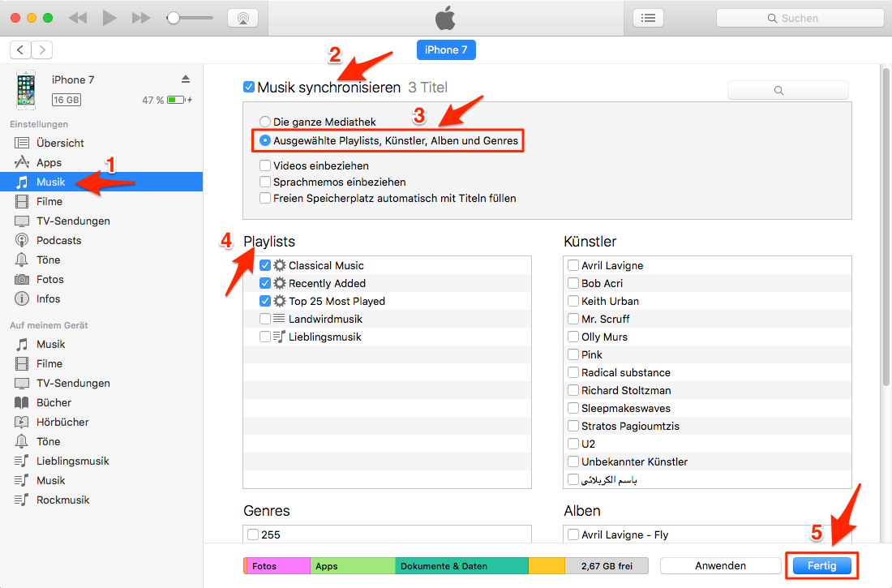The image size is (892, 588).
Task: Open Podcasts in sidebar
Action: tap(101, 240)
